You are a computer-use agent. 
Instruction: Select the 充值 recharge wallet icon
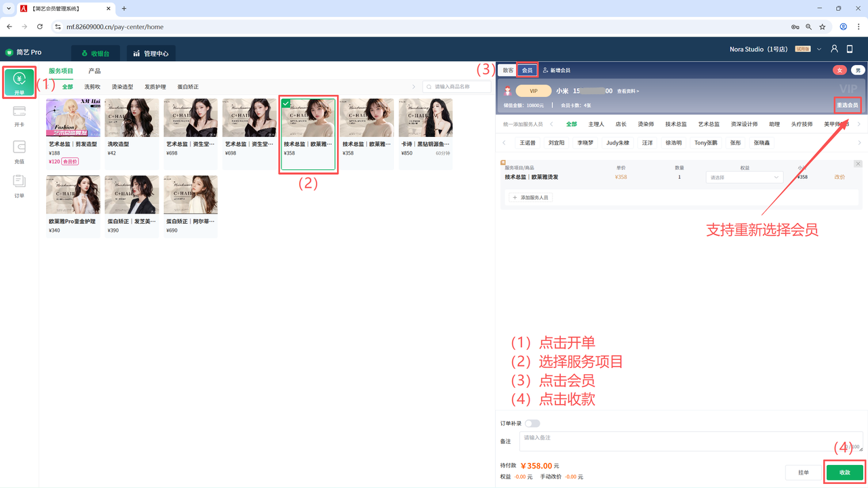click(x=19, y=150)
